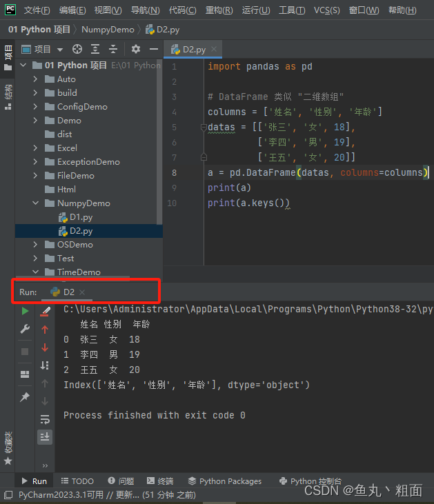Screen dimensions: 434x504
Task: Expand the Test folder
Action: [x=35, y=259]
